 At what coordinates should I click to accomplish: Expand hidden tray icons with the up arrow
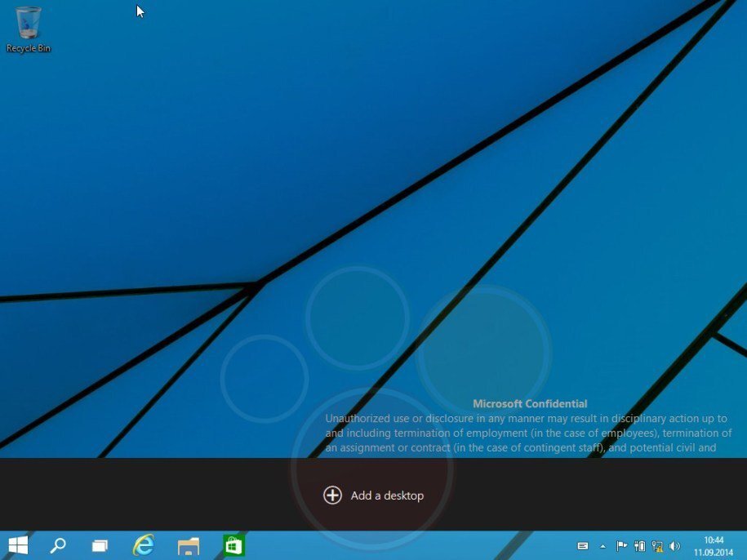pos(602,545)
